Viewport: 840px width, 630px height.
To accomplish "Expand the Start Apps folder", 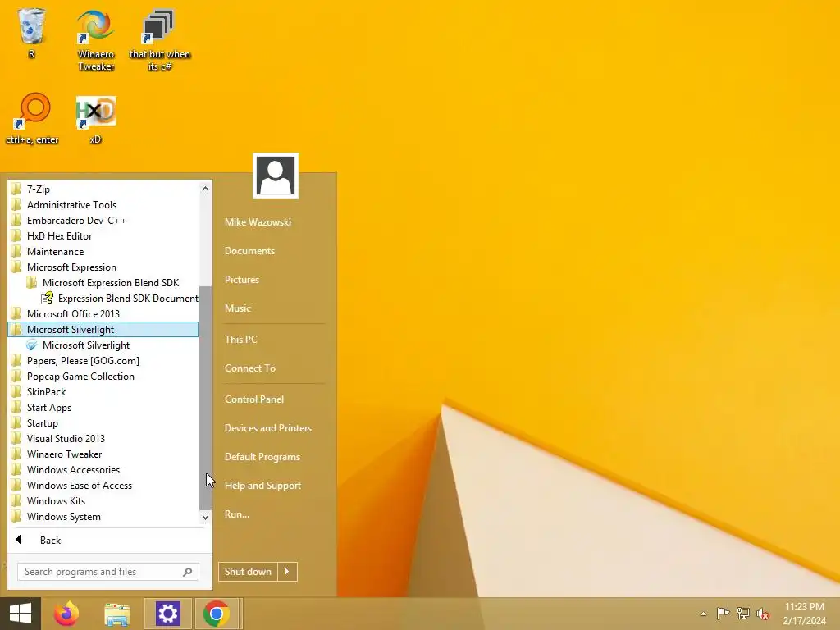I will click(x=103, y=407).
